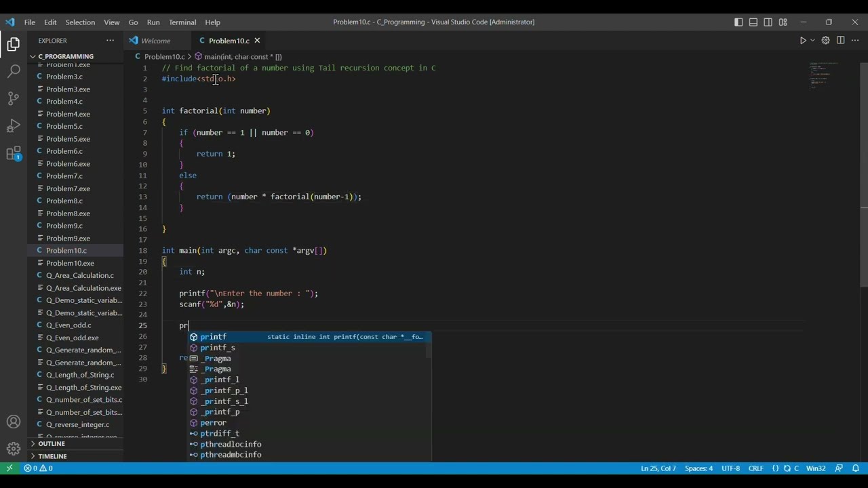Open the Extensions view

(14, 153)
